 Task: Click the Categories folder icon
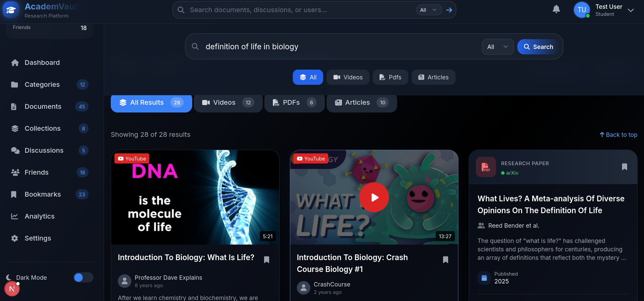[15, 84]
